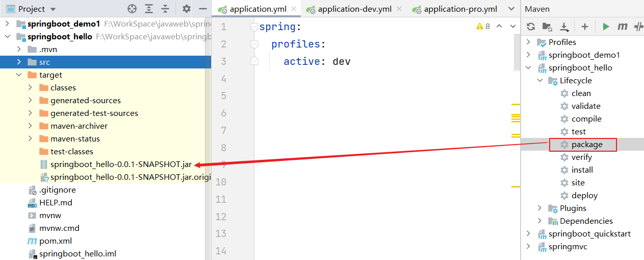Select the pom.xml file

coord(56,241)
